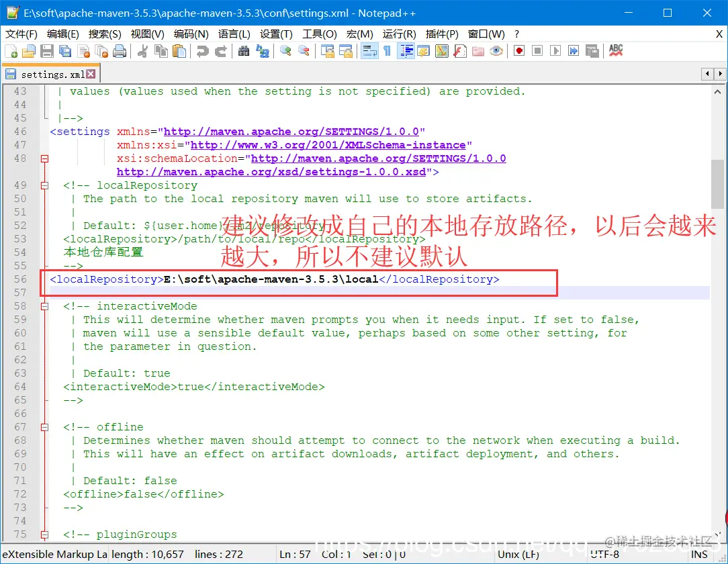Open Find with the binoculars icon
728x564 pixels.
[244, 51]
